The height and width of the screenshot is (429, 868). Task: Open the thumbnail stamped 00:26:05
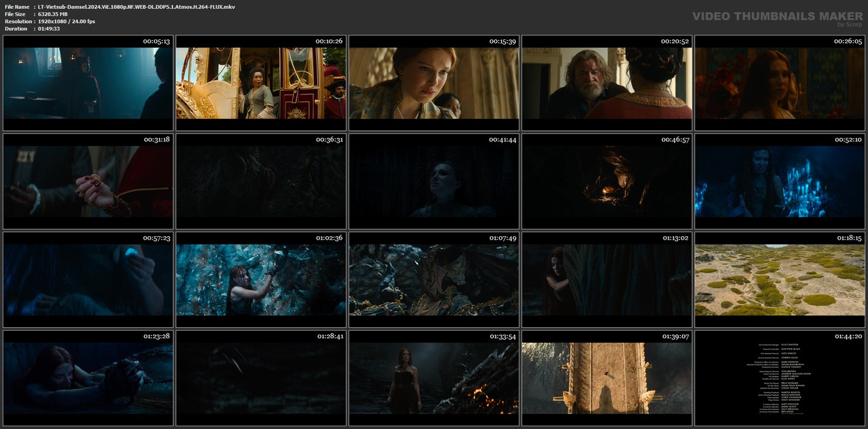coord(780,83)
